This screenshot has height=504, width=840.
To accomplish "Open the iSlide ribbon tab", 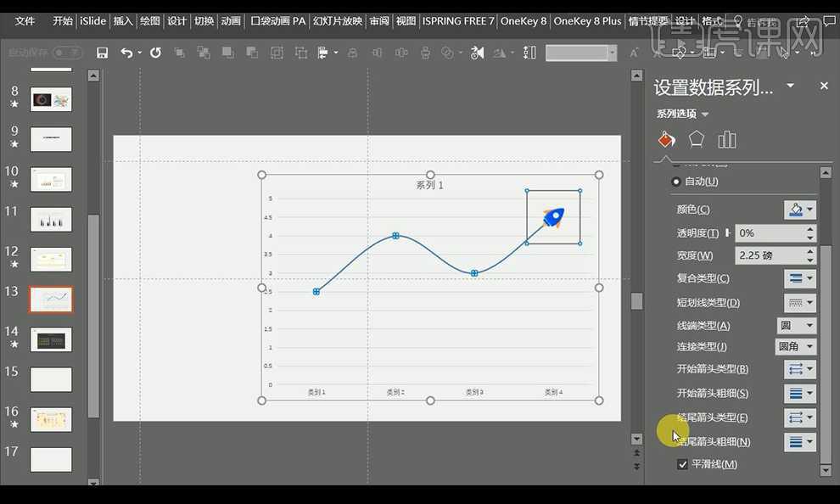I will tap(92, 20).
